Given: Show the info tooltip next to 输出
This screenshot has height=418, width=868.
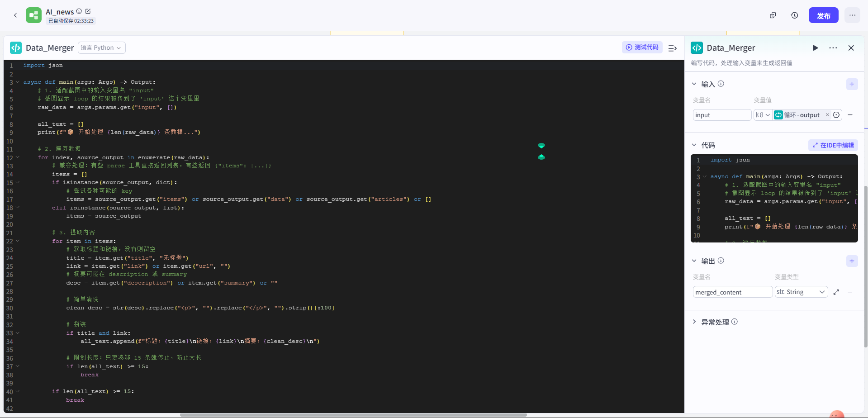Looking at the screenshot, I should [721, 261].
